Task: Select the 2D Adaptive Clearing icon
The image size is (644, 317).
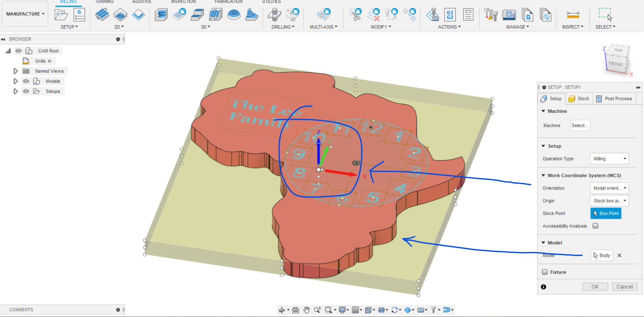Action: (x=102, y=15)
